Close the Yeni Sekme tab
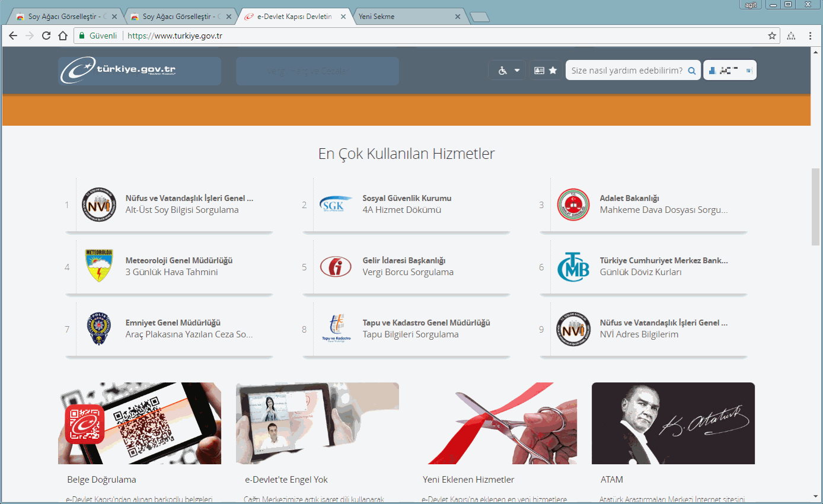Screen dimensions: 823x504 click(457, 17)
